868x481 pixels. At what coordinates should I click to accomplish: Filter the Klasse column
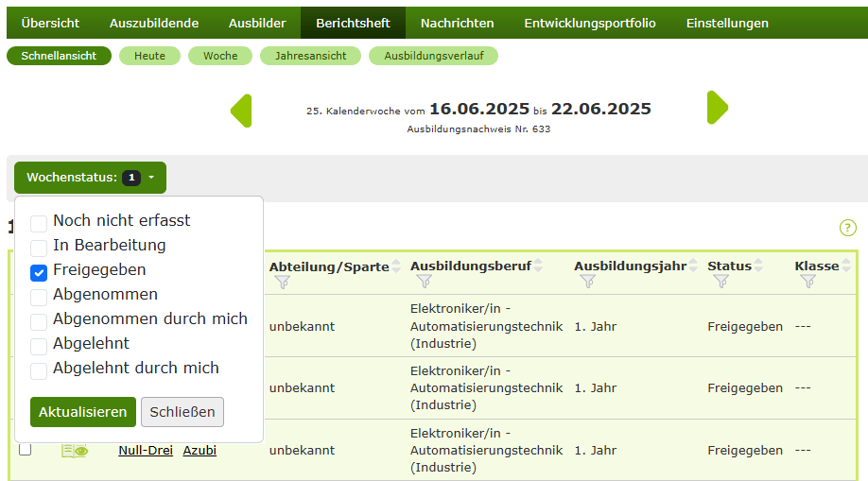(x=808, y=282)
